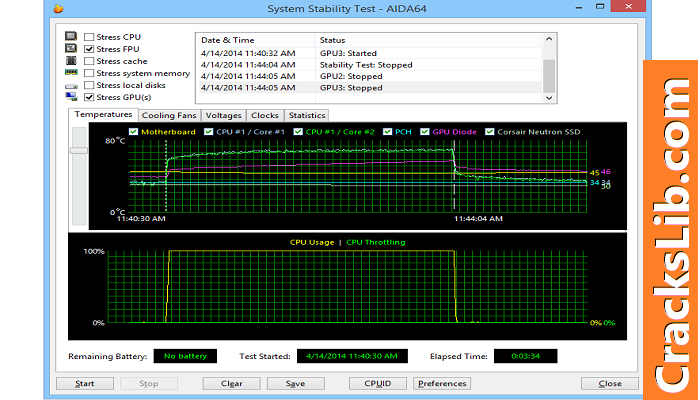
Task: Select the log row 'GPU3: Stopped'
Action: click(x=369, y=88)
